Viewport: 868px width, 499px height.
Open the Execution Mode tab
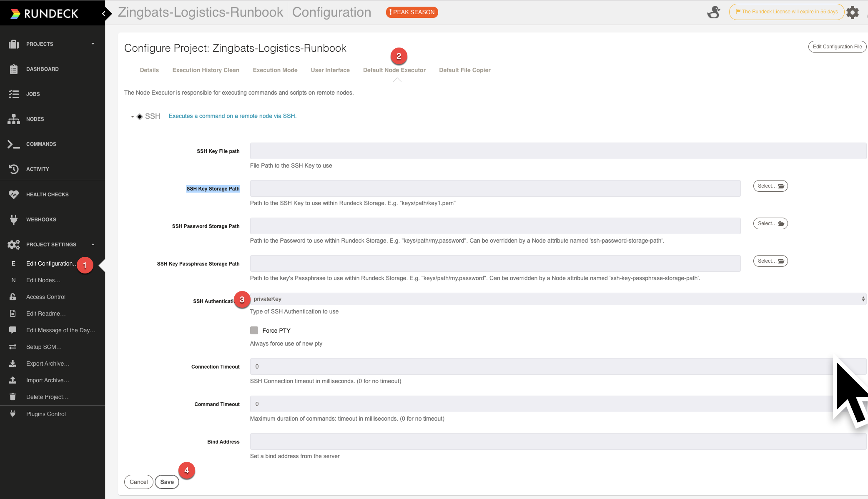[275, 70]
